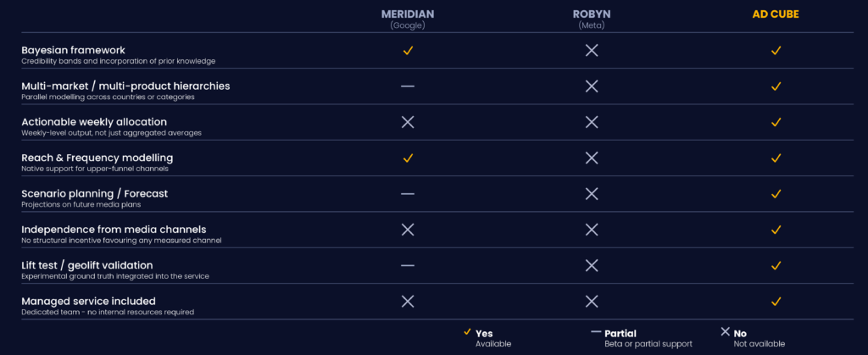This screenshot has height=355, width=868.
Task: Click Meridian's dash for Lift test validation
Action: point(408,265)
